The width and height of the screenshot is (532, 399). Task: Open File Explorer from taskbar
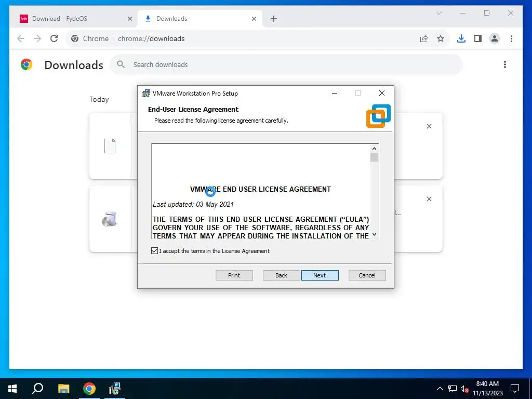pos(63,389)
